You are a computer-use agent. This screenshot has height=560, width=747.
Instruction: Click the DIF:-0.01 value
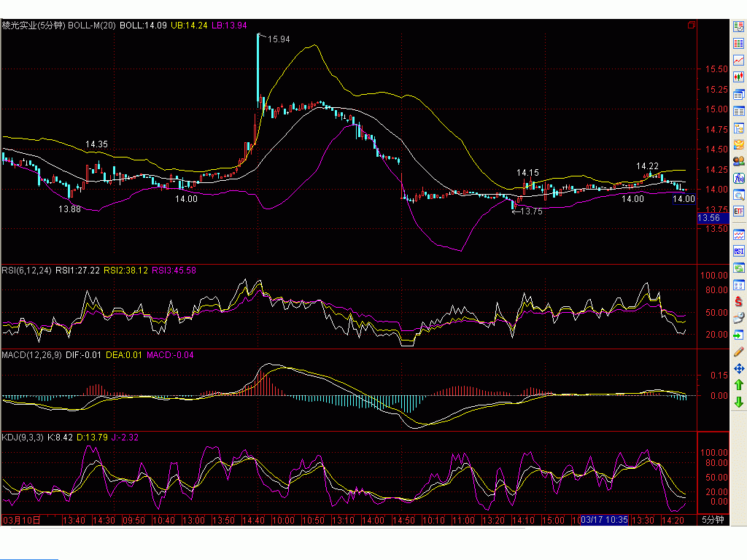[83, 355]
